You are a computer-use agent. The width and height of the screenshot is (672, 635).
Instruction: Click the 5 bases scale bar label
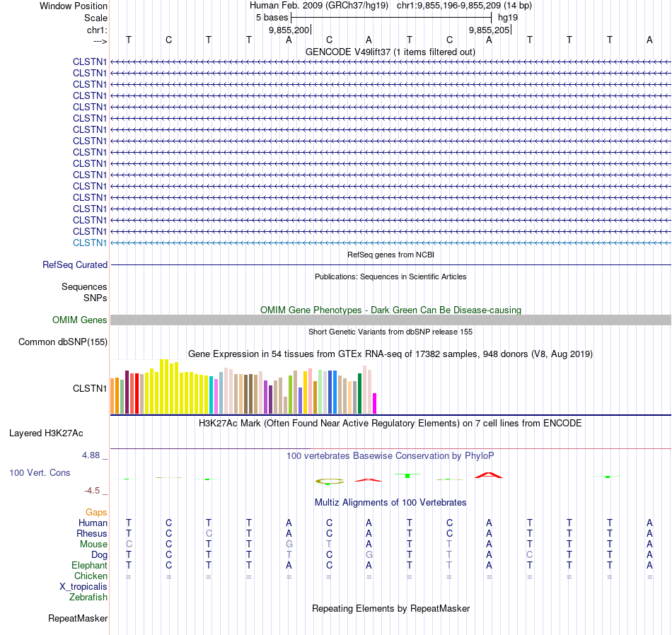pyautogui.click(x=272, y=18)
